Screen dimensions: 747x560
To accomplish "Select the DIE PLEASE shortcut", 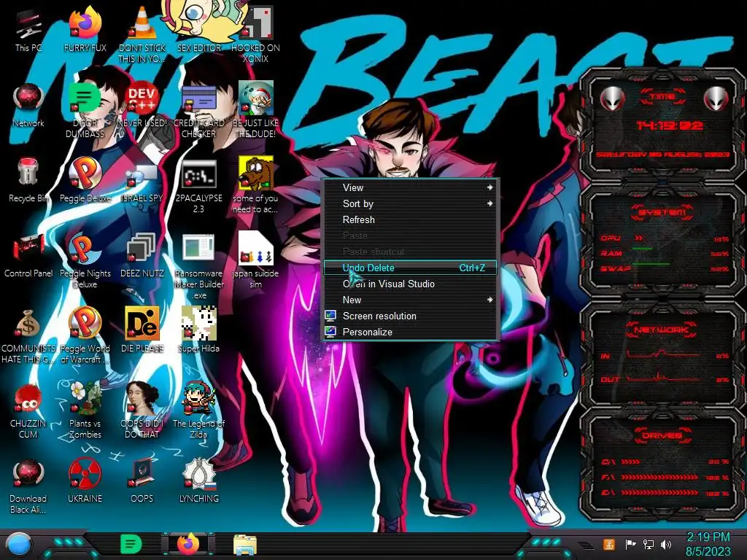I will click(x=142, y=330).
